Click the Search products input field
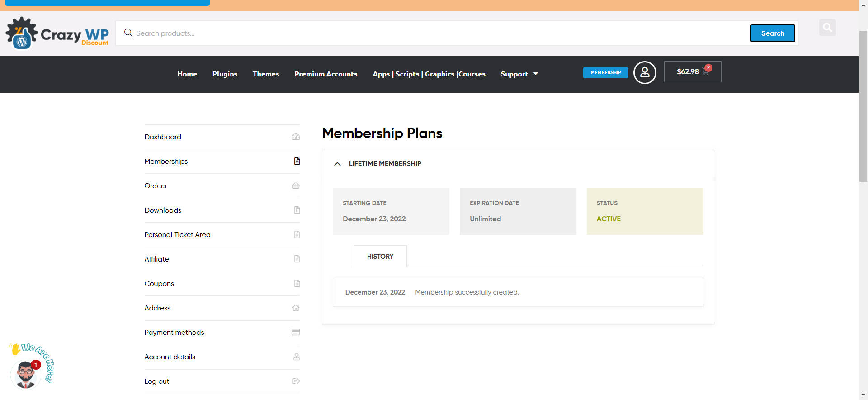The image size is (868, 400). click(434, 33)
